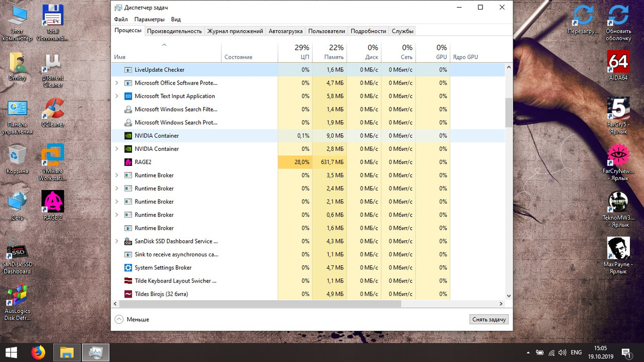This screenshot has height=362, width=644.
Task: Click the Tildes Birojs process icon
Action: tap(128, 294)
